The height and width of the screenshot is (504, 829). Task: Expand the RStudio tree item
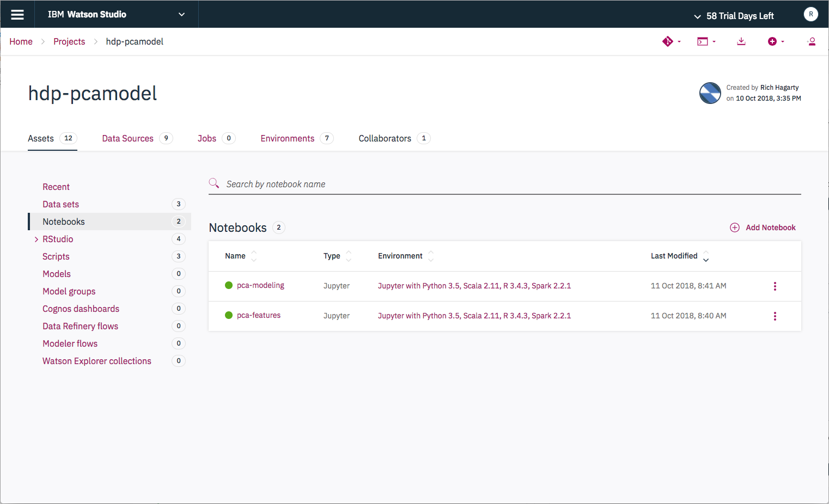[36, 239]
